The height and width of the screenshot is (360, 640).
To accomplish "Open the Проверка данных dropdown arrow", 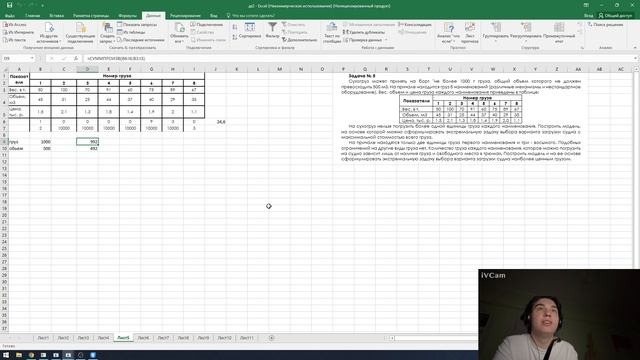I will [x=386, y=40].
